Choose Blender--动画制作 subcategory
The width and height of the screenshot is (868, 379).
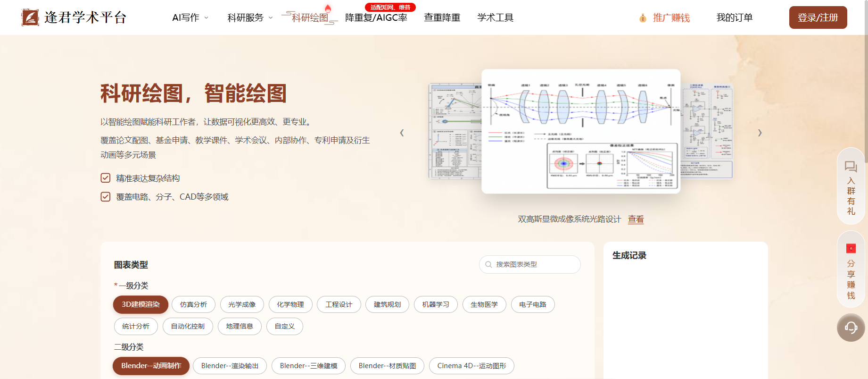(x=151, y=366)
